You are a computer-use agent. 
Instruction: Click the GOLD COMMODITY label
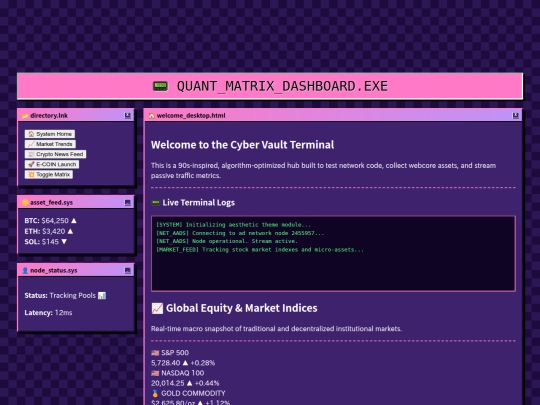coord(193,393)
